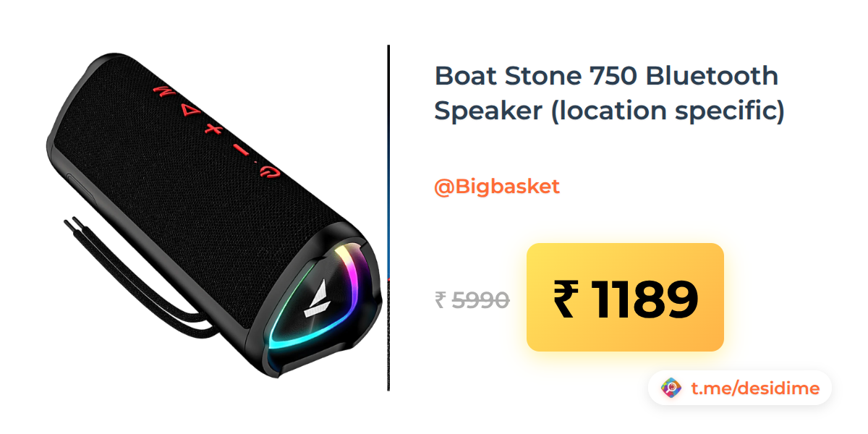Screen dimensions: 868x434
Task: Click the @Bigbasket store name
Action: [x=497, y=187]
